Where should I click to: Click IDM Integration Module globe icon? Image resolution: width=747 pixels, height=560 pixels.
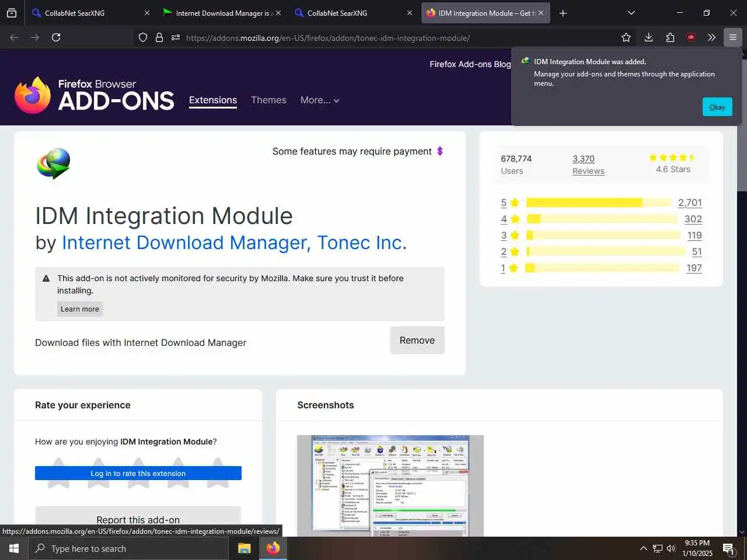tap(54, 163)
